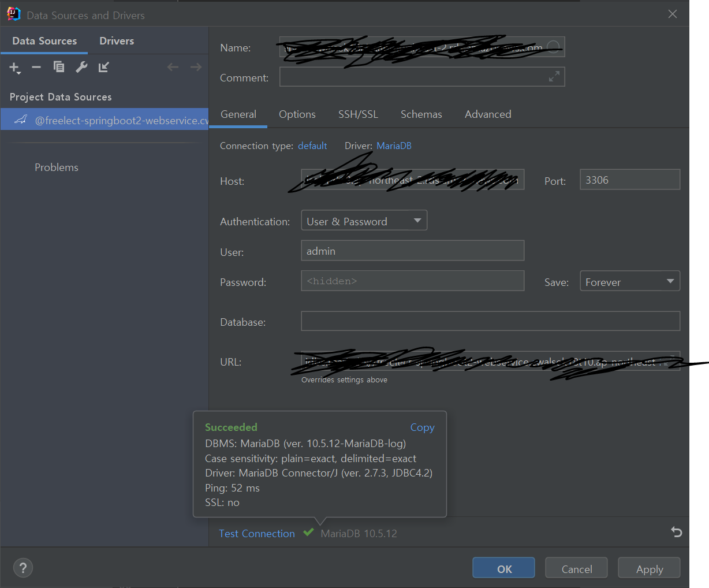Image resolution: width=709 pixels, height=588 pixels.
Task: Select the Problems item in sidebar
Action: click(57, 168)
